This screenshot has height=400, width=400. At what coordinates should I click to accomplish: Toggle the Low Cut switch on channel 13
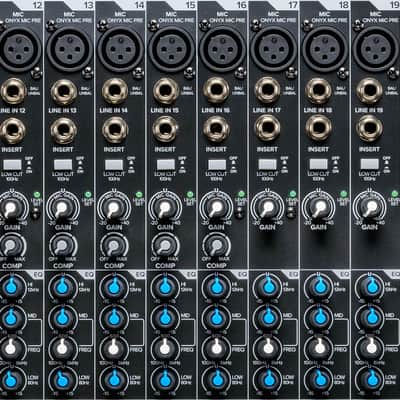63,164
